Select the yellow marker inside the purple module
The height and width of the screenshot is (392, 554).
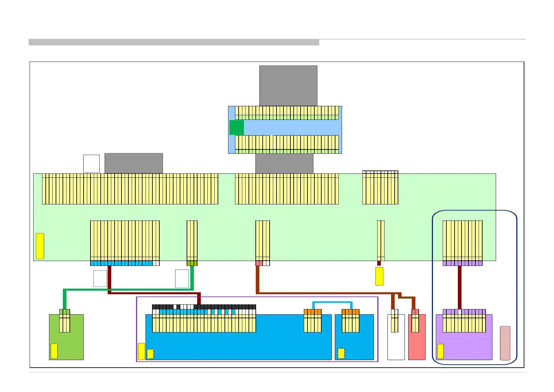click(x=440, y=351)
